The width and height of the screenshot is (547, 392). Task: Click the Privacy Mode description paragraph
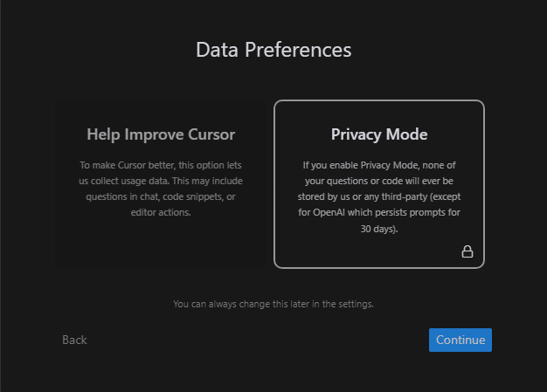pos(379,196)
